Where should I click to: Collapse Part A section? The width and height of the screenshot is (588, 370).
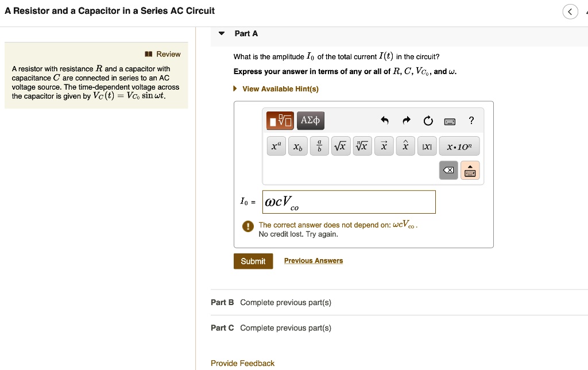[x=222, y=33]
